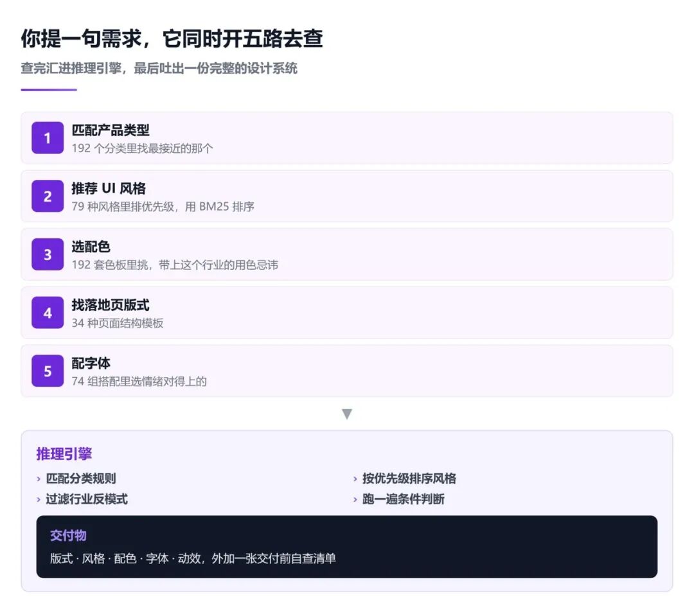
Task: Click the 跑一遍条件判断 item
Action: (404, 500)
